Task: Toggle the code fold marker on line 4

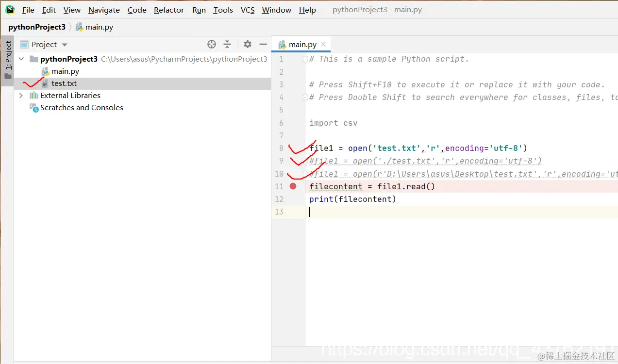Action: [x=305, y=97]
